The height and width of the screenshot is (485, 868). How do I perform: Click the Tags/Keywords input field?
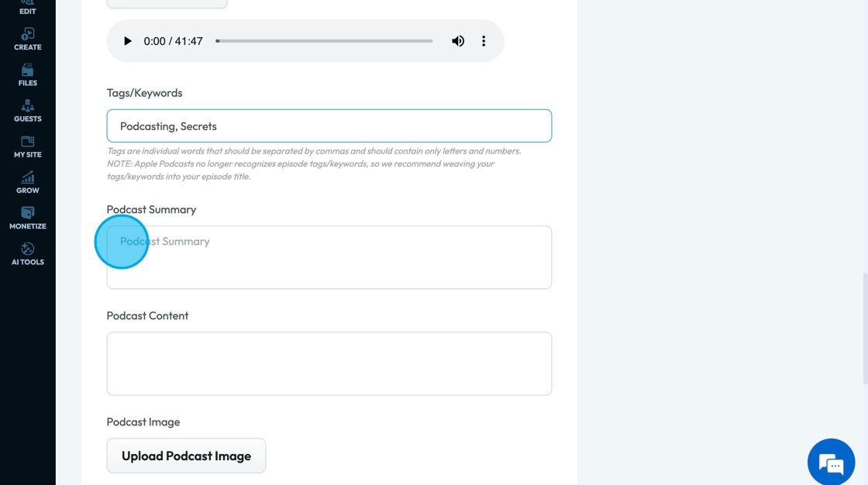[x=329, y=126]
